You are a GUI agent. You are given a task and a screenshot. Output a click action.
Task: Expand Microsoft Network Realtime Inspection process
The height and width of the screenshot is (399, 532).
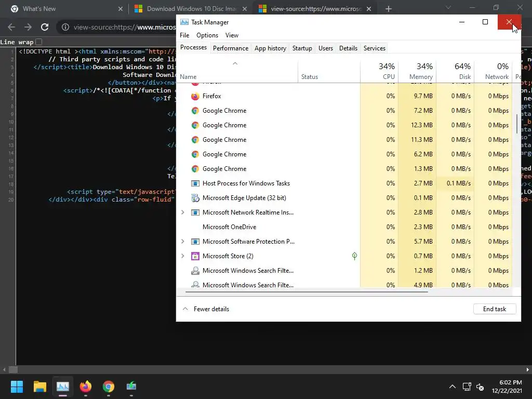[x=182, y=212]
